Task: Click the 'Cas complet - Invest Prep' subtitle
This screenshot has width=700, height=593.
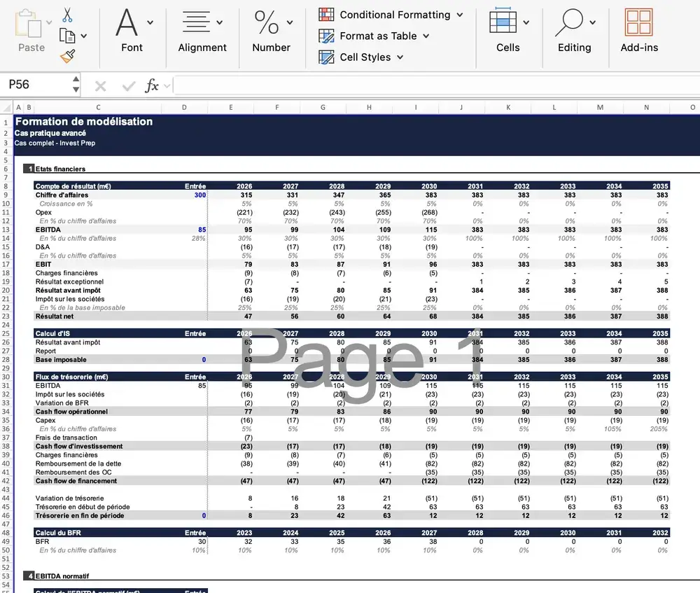Action: 55,143
